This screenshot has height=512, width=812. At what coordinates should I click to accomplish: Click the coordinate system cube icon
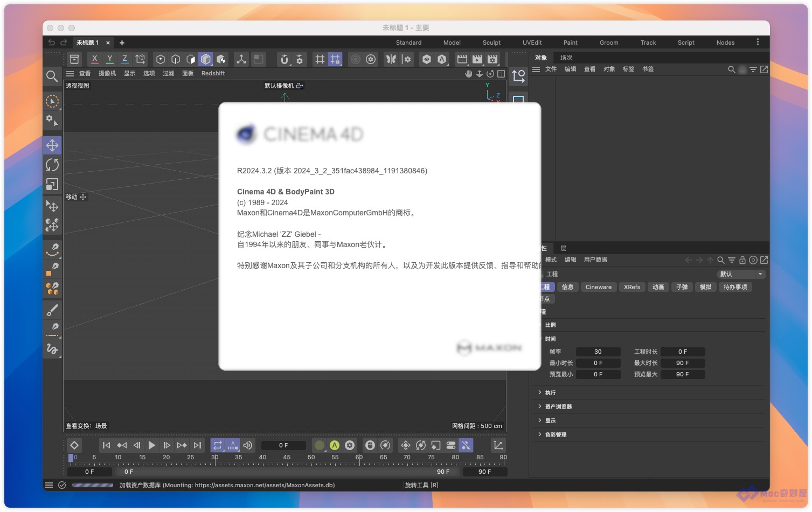pos(140,59)
